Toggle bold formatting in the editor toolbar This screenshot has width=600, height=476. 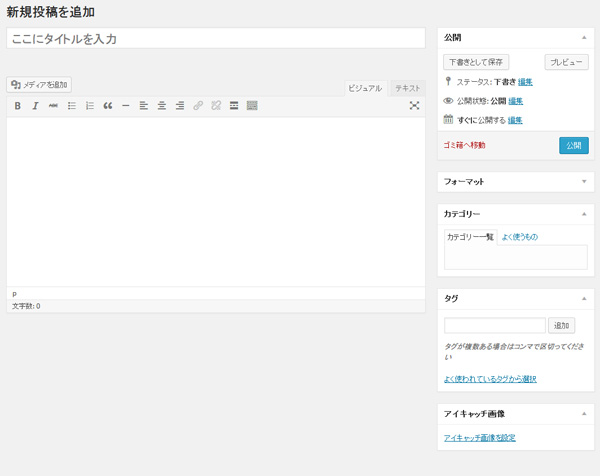point(18,106)
